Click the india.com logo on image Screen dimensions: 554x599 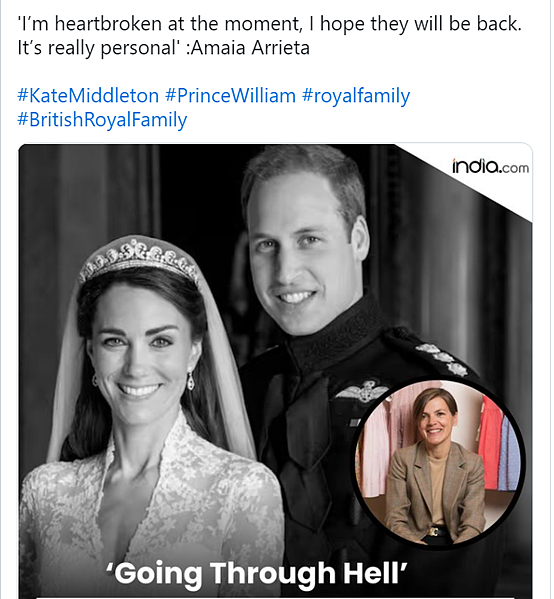491,166
